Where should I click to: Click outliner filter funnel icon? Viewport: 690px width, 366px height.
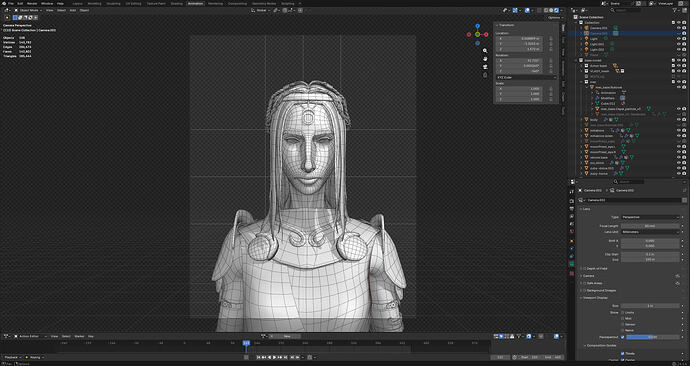click(675, 10)
